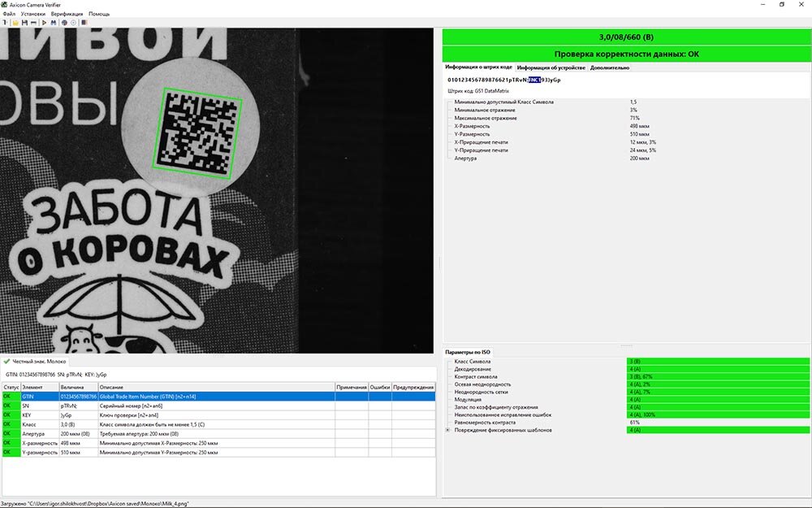Click the Проверка корректности данных: OK banner

click(x=625, y=54)
